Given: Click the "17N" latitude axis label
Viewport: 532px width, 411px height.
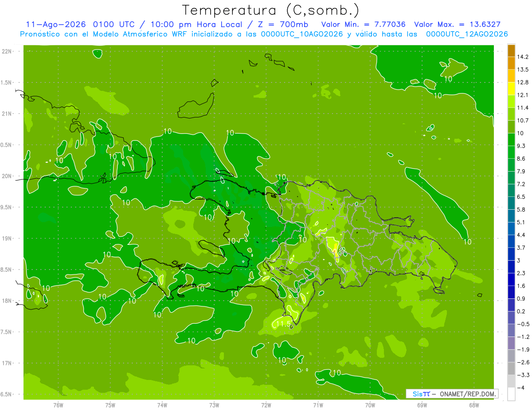Looking at the screenshot, I should pyautogui.click(x=6, y=363).
